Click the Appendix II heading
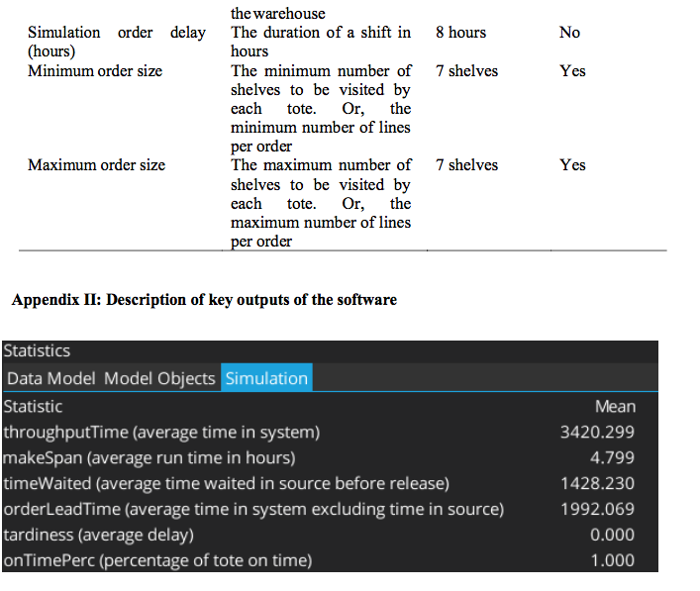Image resolution: width=700 pixels, height=591 pixels. pyautogui.click(x=205, y=300)
